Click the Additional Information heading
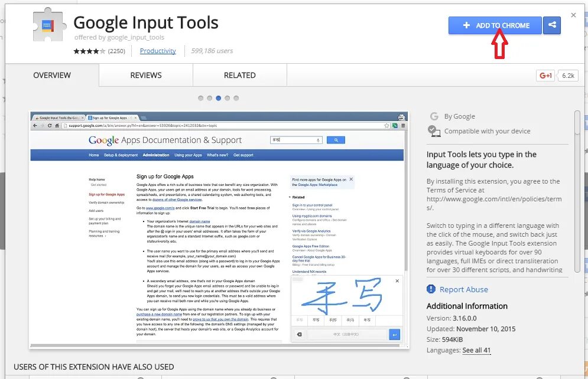 point(467,306)
